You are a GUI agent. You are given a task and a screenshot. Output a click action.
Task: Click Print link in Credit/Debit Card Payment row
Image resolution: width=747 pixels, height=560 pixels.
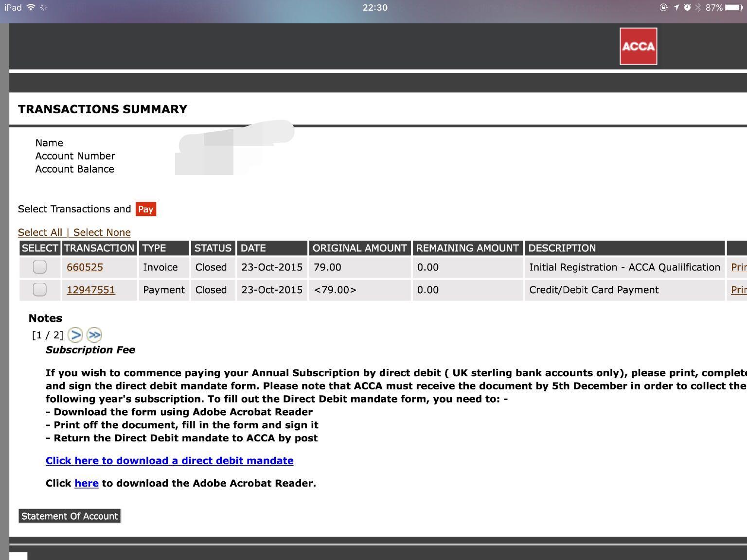coord(739,290)
